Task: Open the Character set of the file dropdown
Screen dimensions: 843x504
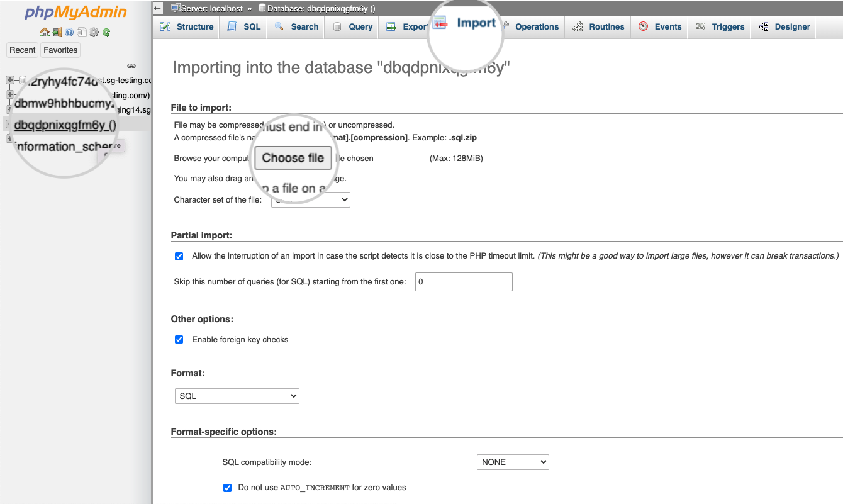Action: 311,200
